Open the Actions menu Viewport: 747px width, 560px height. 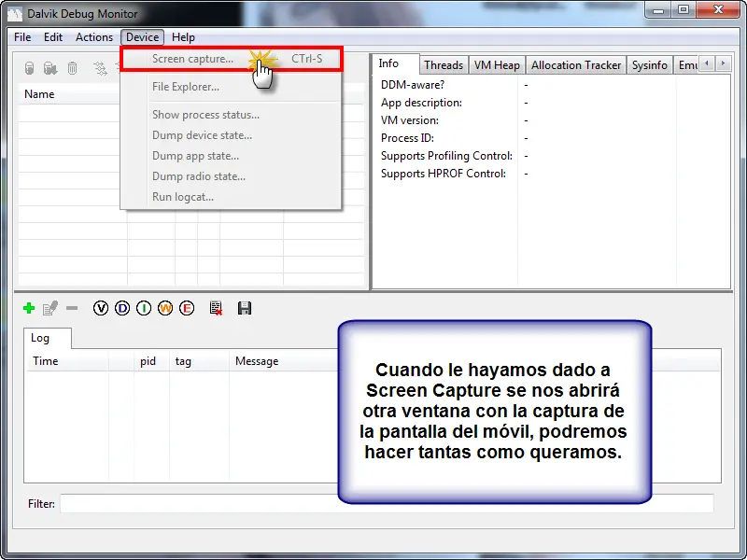point(94,37)
